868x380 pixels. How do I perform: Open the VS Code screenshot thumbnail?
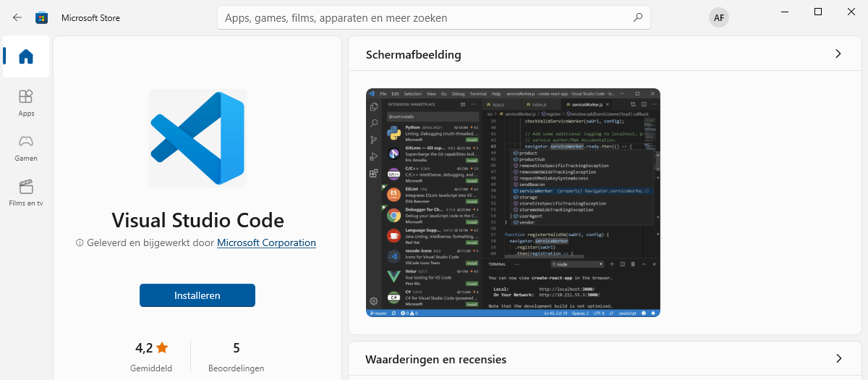(513, 203)
